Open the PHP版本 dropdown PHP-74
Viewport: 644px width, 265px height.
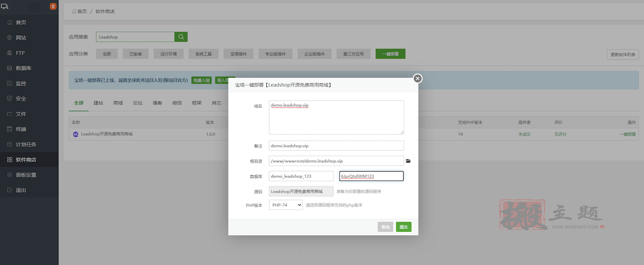tap(286, 205)
